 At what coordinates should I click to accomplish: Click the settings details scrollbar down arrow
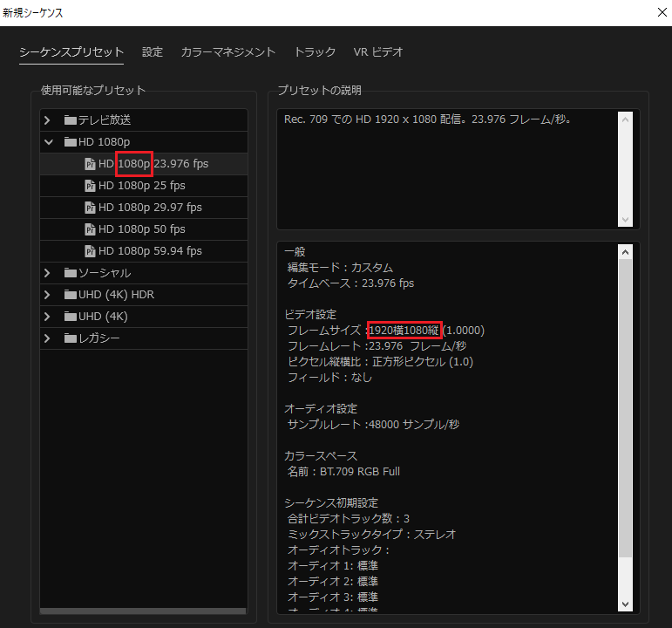625,604
